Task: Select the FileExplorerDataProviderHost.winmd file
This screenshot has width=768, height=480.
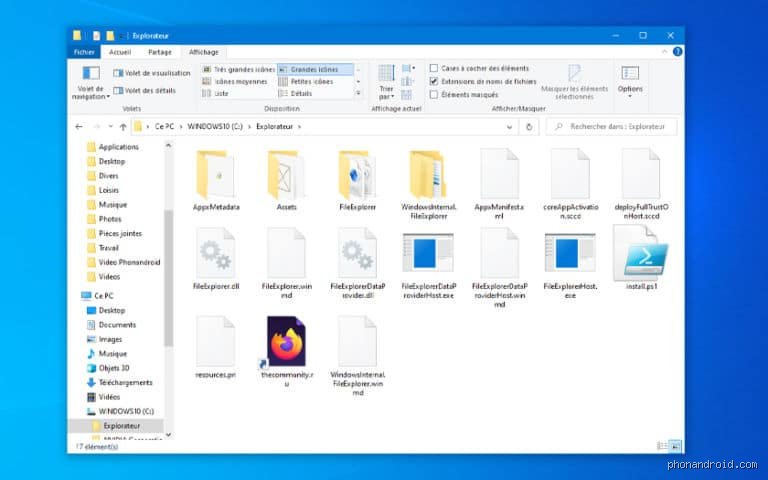Action: pyautogui.click(x=499, y=268)
